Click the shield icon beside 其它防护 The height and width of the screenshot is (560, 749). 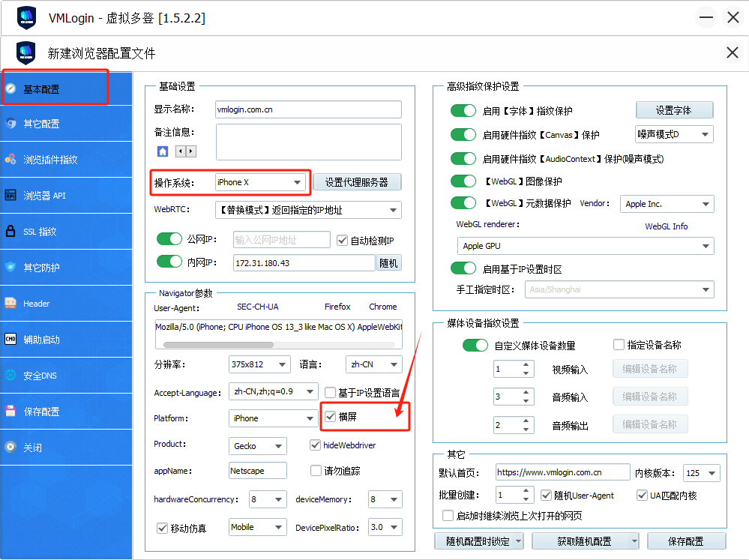click(x=10, y=267)
